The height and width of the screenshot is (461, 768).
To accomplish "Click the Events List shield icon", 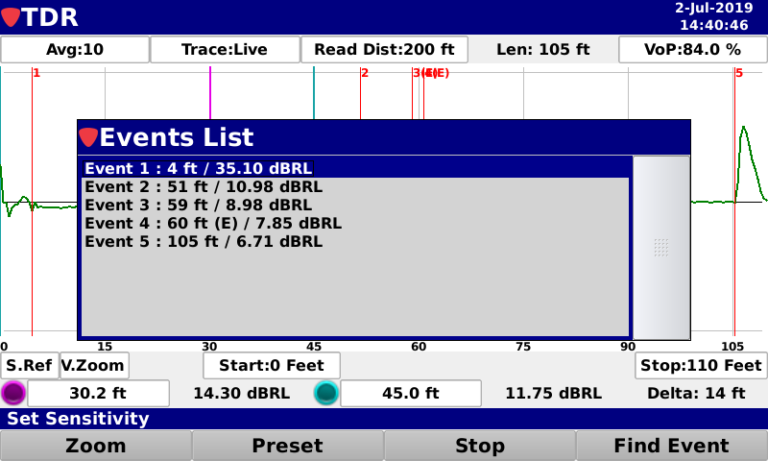I will pyautogui.click(x=89, y=138).
